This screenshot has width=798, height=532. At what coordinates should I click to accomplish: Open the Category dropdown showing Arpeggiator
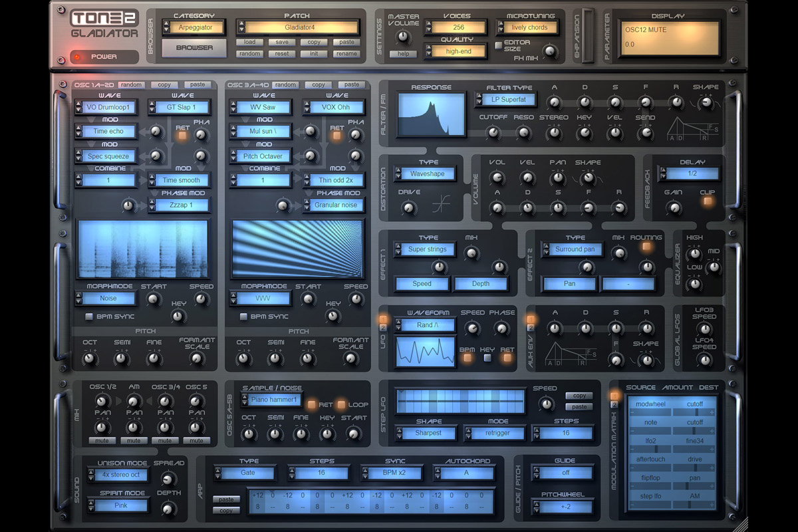tap(196, 27)
